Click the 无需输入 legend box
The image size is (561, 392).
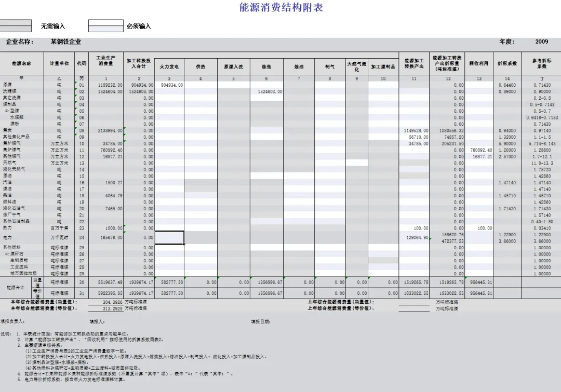(x=16, y=26)
